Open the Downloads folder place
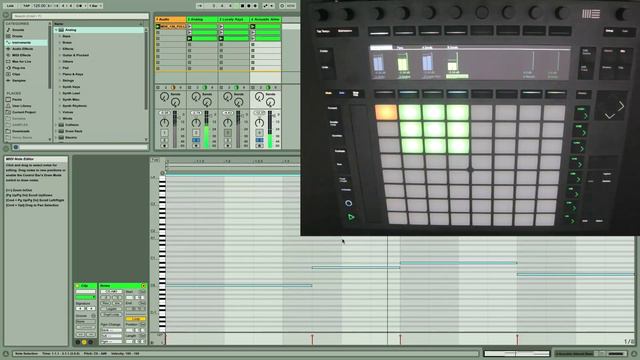640x360 pixels. (19, 131)
